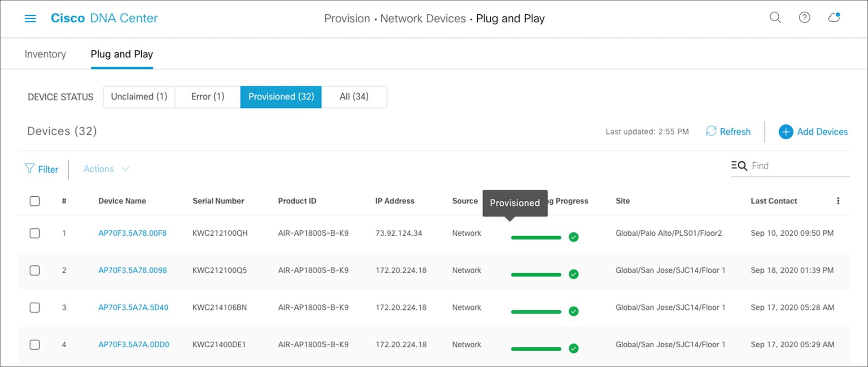Click the Provisioned tooltip

[515, 203]
